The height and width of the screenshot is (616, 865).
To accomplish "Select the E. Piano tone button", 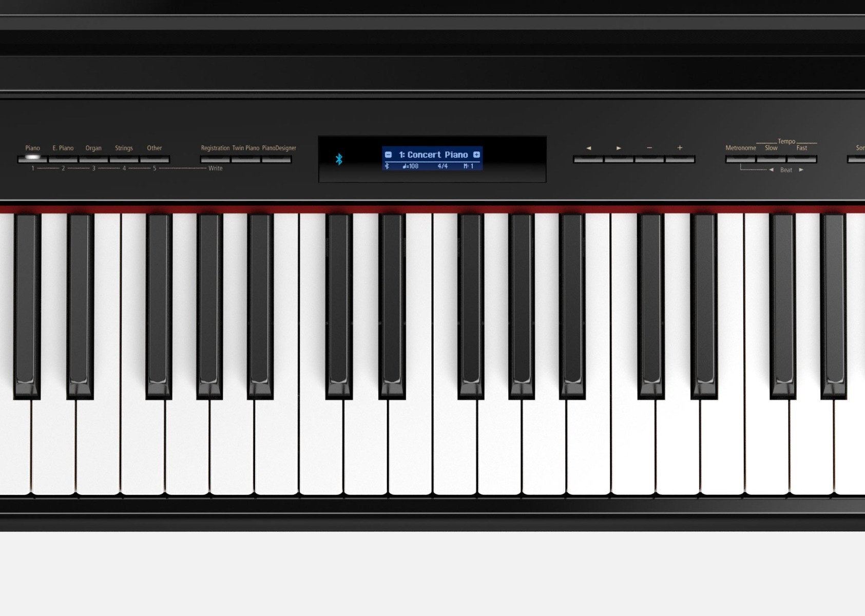I will tap(63, 159).
